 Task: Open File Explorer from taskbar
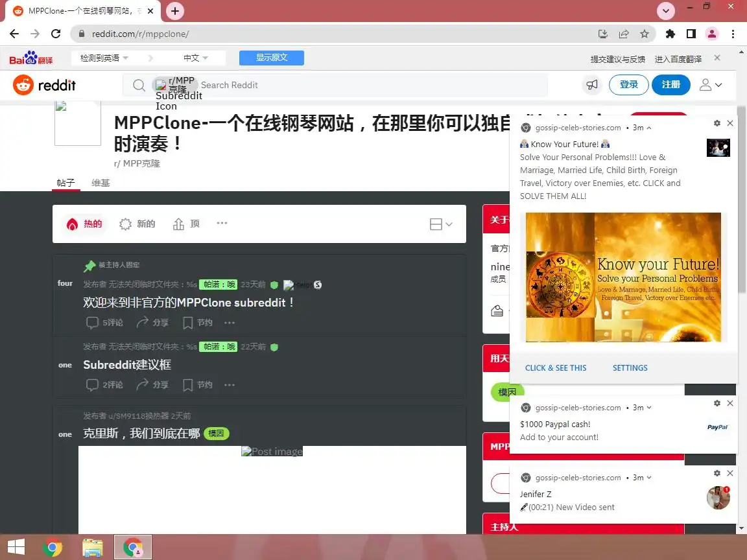(x=93, y=547)
